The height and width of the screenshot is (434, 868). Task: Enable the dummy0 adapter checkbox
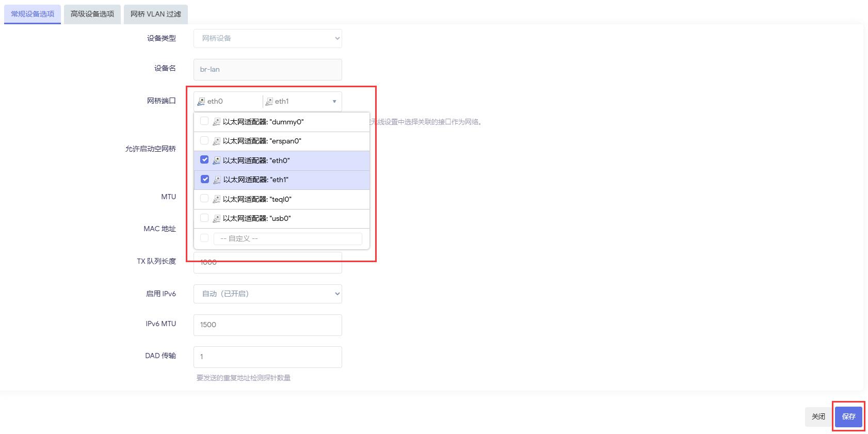pyautogui.click(x=204, y=121)
